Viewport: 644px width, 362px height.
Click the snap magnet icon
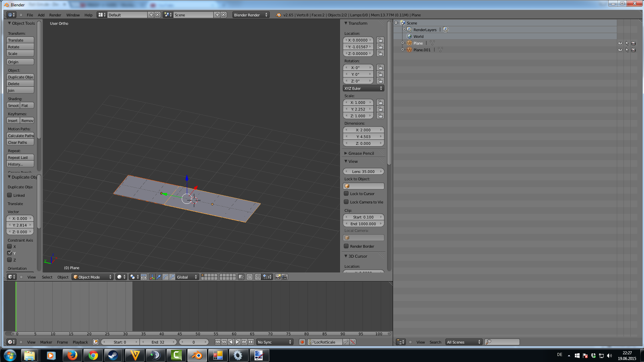click(258, 277)
